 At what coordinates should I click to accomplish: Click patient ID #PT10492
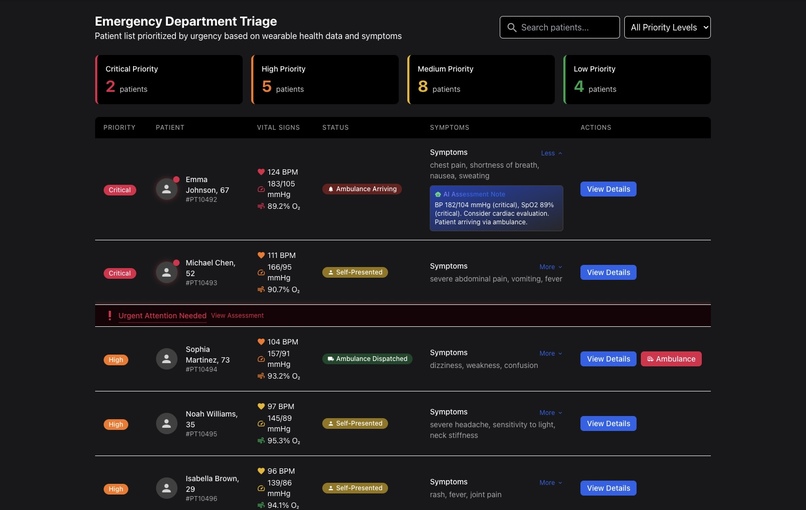tap(201, 199)
